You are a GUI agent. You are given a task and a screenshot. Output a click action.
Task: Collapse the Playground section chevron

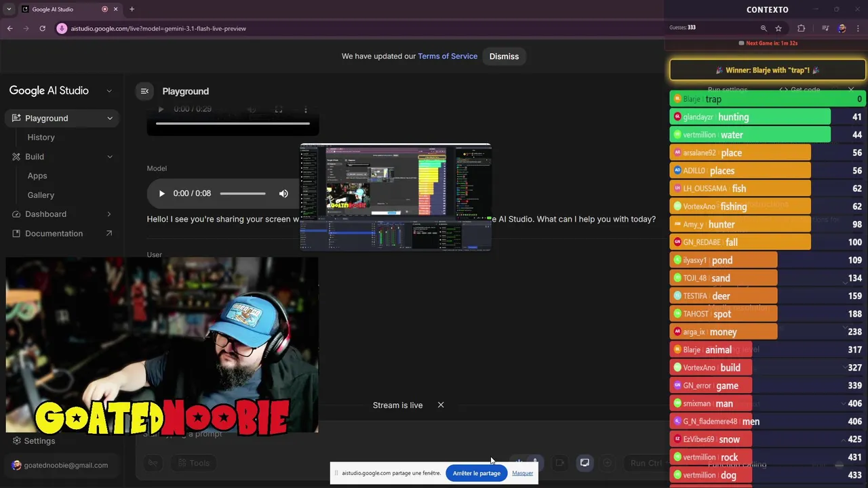(110, 118)
